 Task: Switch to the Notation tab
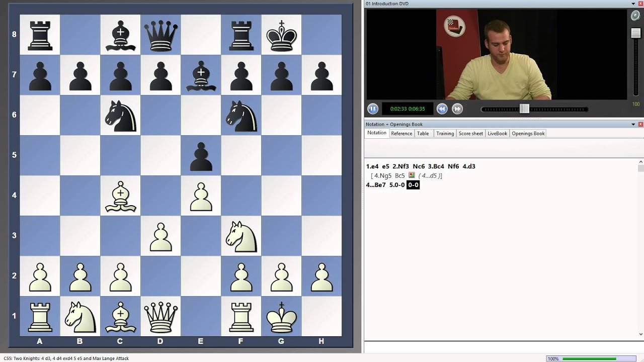377,133
